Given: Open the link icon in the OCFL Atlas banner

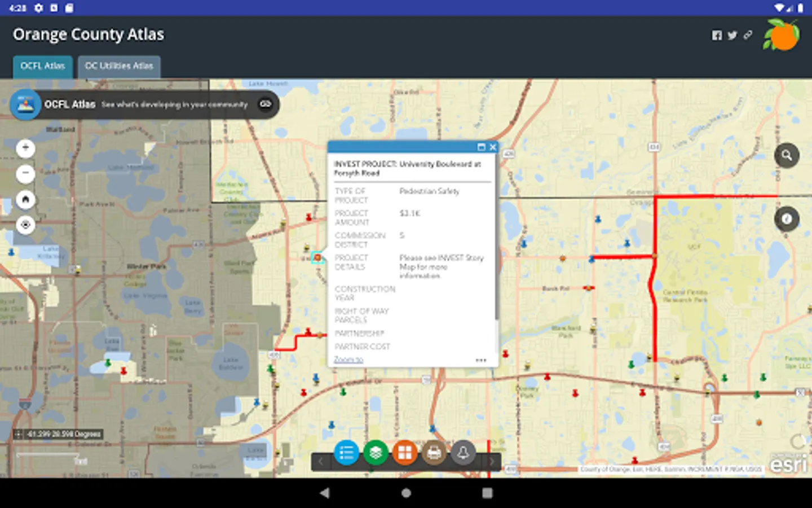Looking at the screenshot, I should click(x=265, y=104).
